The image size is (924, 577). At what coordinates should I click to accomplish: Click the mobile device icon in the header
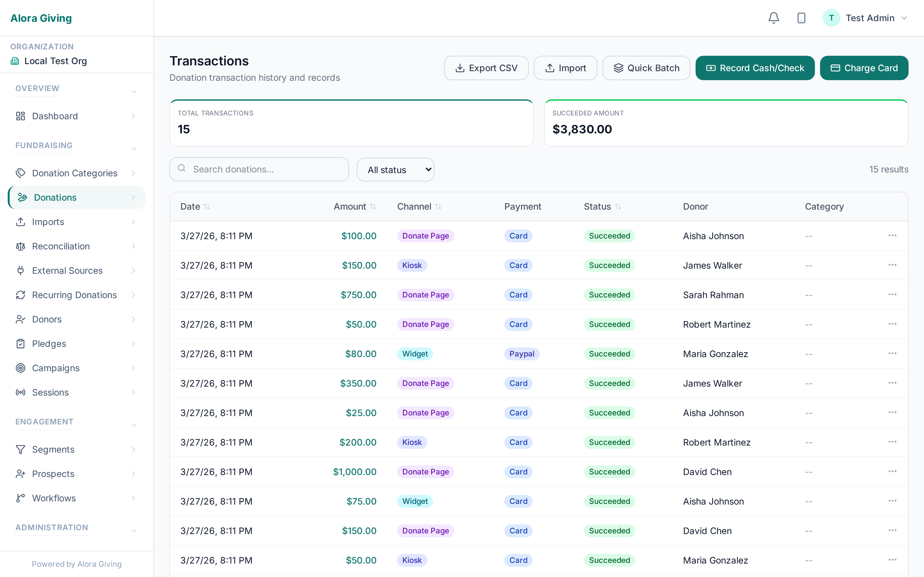[x=801, y=18]
